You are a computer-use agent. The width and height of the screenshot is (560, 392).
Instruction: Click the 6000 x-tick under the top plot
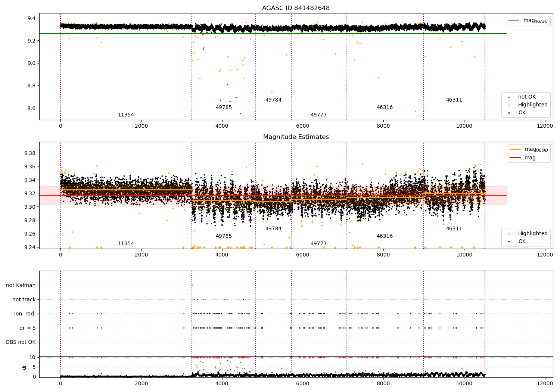(x=302, y=126)
